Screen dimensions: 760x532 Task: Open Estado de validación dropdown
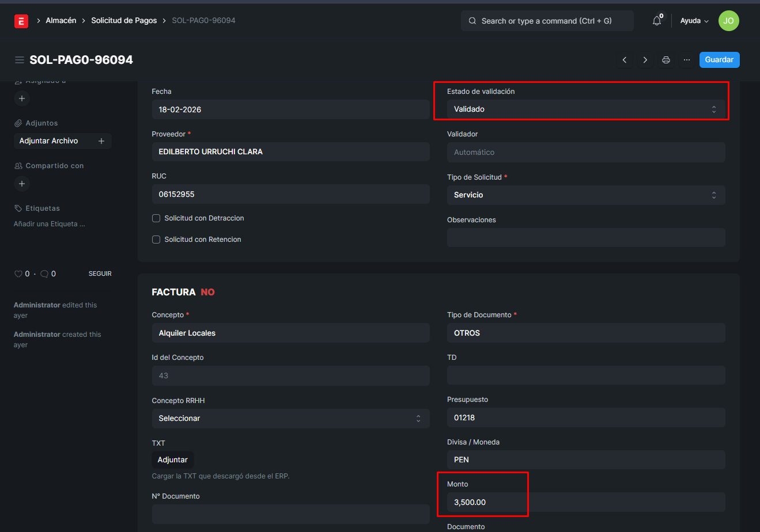coord(585,109)
